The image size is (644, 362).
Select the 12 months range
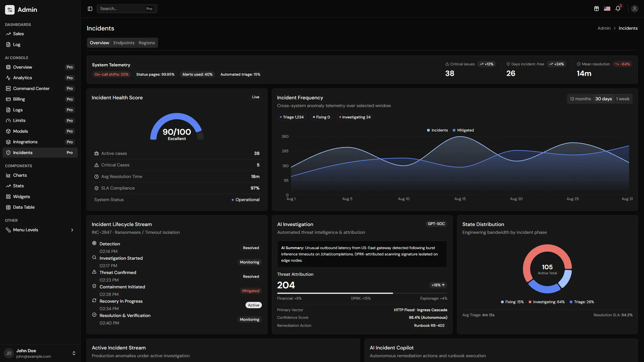[x=580, y=99]
